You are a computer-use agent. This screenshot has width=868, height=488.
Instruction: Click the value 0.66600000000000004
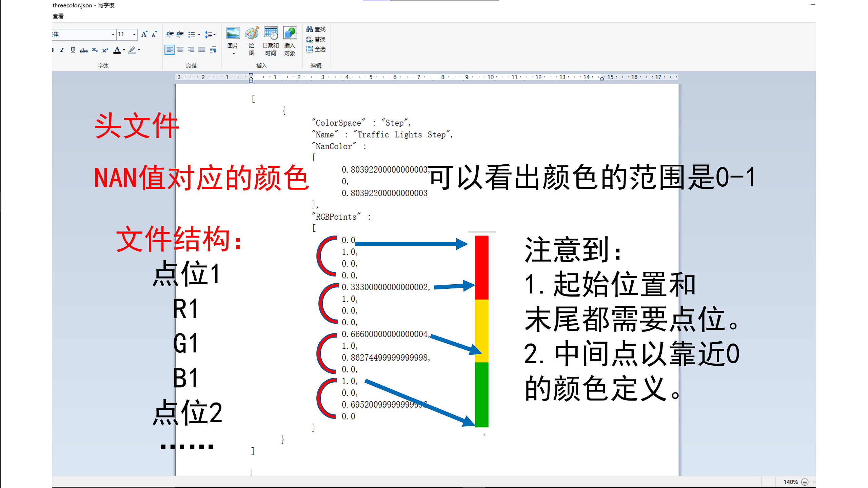[386, 334]
